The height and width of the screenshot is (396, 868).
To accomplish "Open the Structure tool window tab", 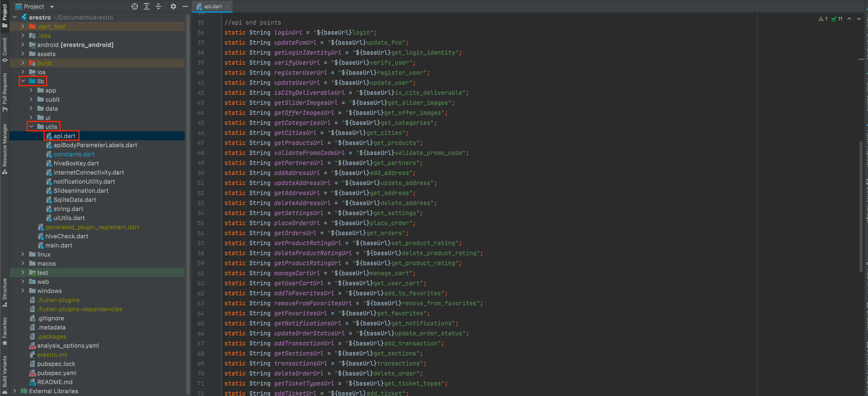I will click(5, 292).
